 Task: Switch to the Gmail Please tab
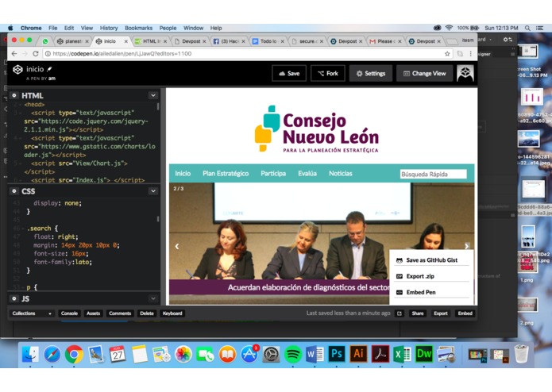385,41
